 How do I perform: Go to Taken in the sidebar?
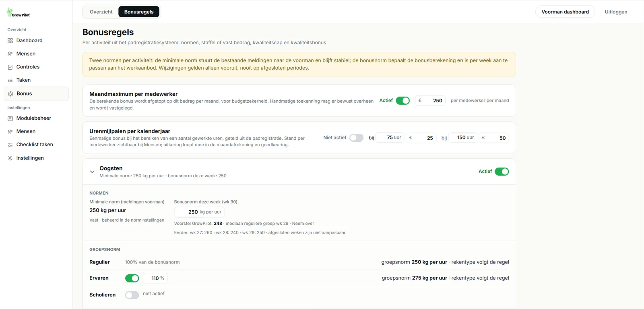pyautogui.click(x=36, y=80)
